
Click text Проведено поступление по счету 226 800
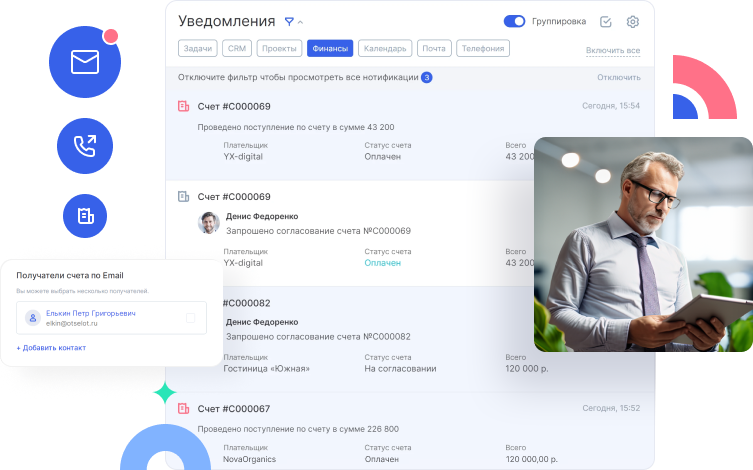pyautogui.click(x=298, y=429)
